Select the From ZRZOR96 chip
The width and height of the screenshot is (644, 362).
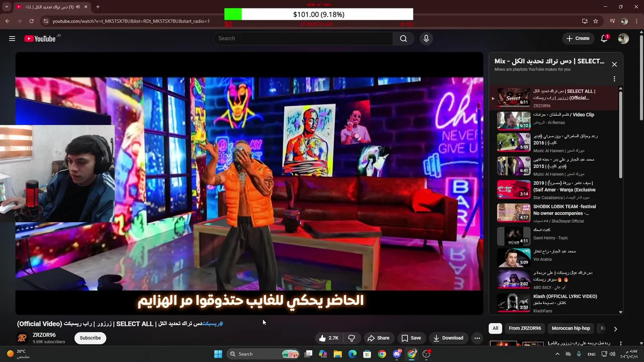[525, 328]
